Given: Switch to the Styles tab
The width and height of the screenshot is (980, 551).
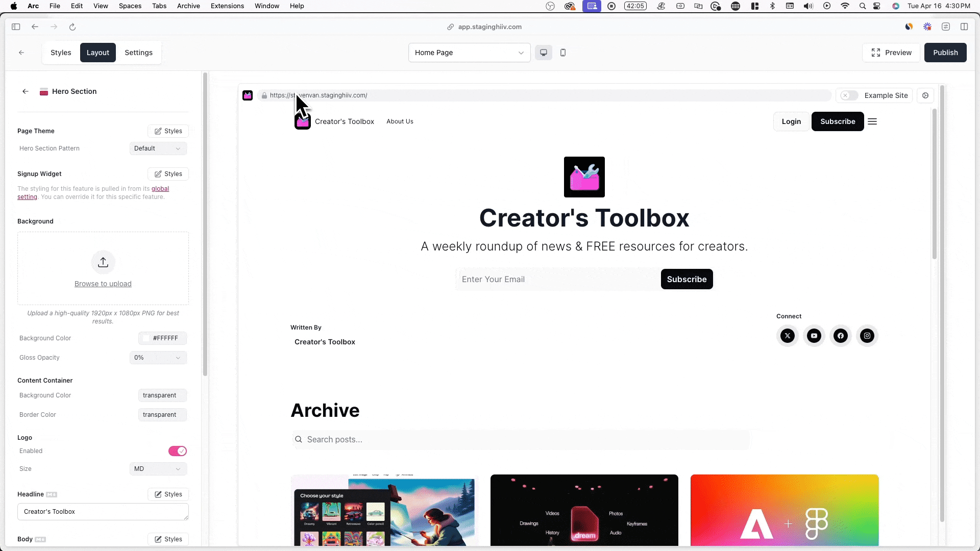Looking at the screenshot, I should (61, 53).
